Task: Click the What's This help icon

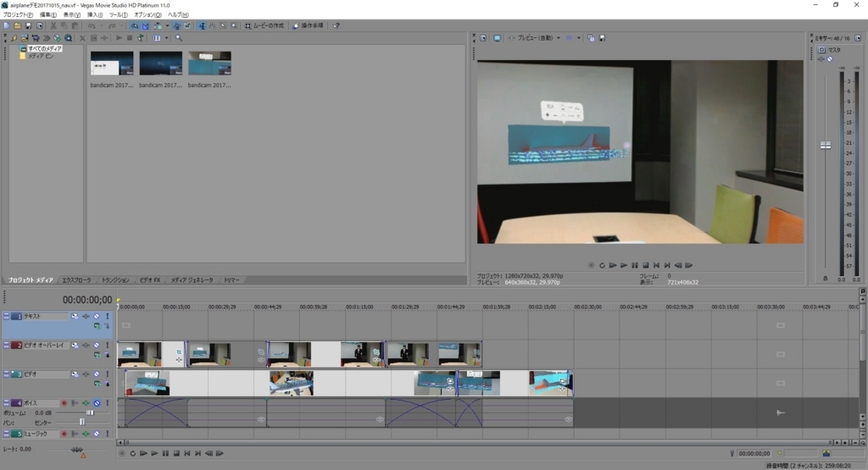Action: tap(336, 25)
